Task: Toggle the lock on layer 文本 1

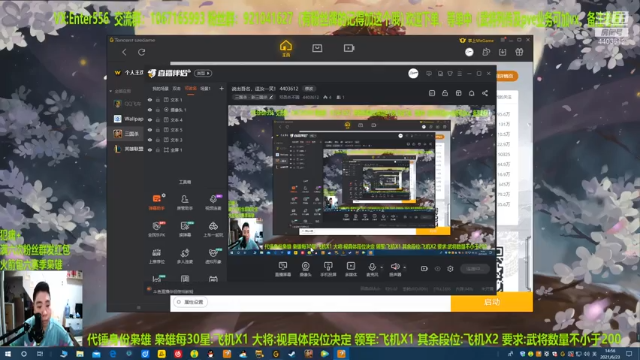Action: point(158,100)
